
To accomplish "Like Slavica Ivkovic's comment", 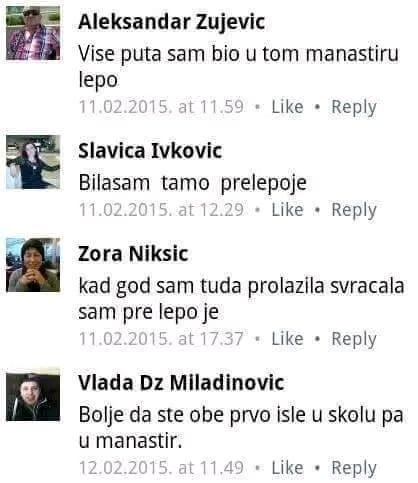I will [x=287, y=210].
